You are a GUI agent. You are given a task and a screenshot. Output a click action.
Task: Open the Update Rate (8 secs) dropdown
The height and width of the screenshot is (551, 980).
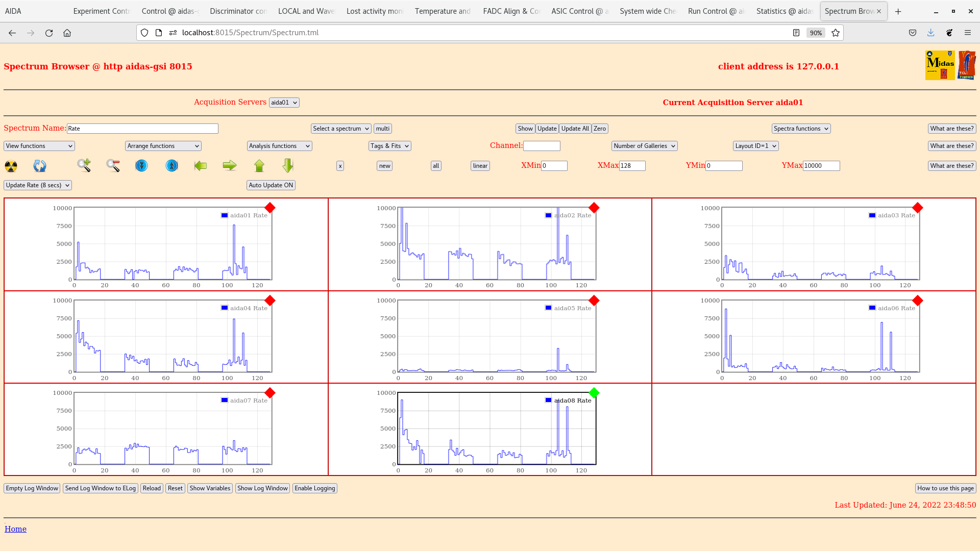38,185
